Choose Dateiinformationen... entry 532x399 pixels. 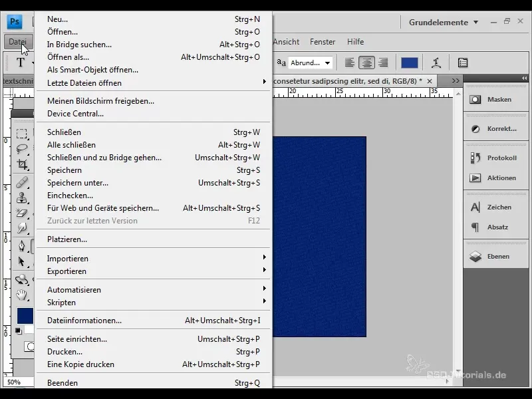coord(154,321)
